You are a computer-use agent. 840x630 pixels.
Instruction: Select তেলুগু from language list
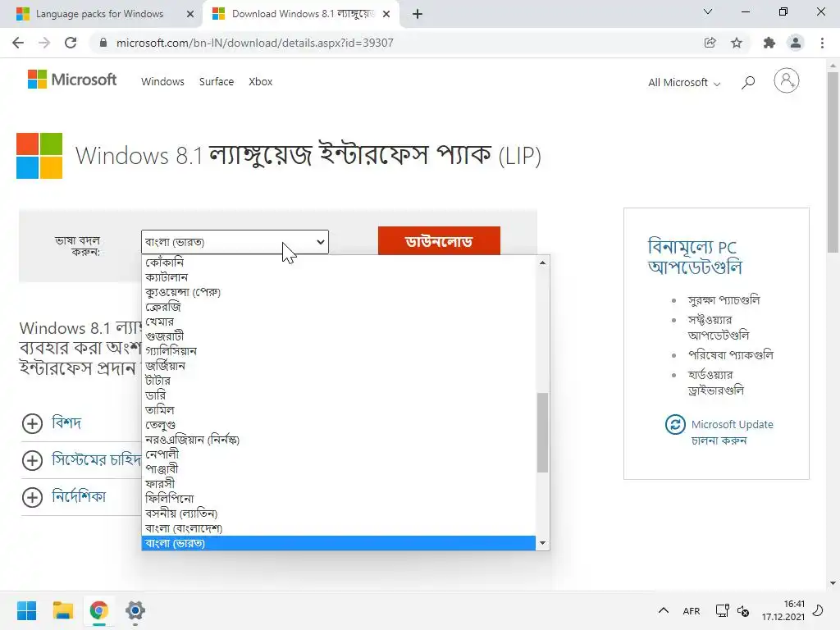tap(339, 425)
